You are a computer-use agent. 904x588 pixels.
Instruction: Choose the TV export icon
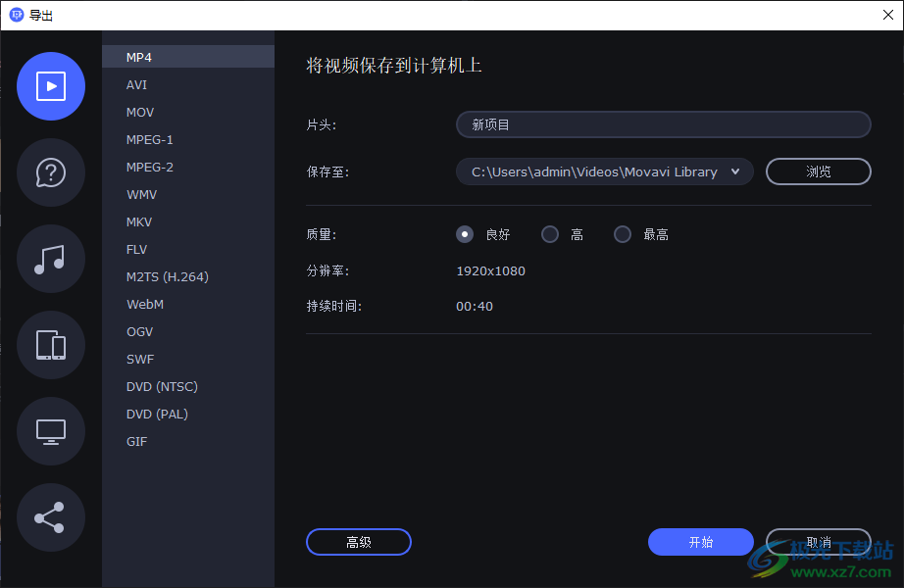(51, 431)
